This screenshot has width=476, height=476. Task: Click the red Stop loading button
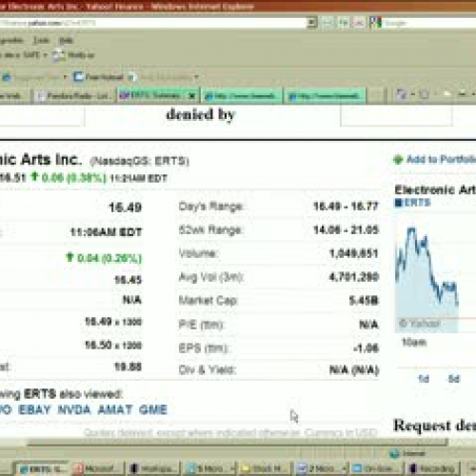click(x=359, y=23)
